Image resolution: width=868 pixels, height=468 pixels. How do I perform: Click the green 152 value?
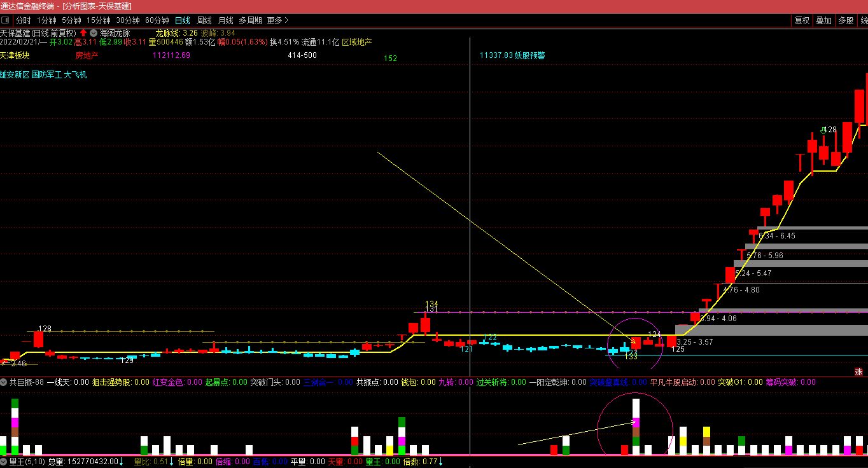(x=391, y=58)
